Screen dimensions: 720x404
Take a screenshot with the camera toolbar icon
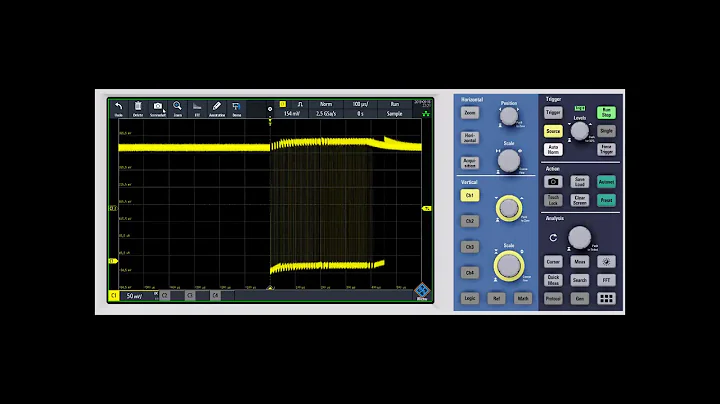(x=158, y=106)
